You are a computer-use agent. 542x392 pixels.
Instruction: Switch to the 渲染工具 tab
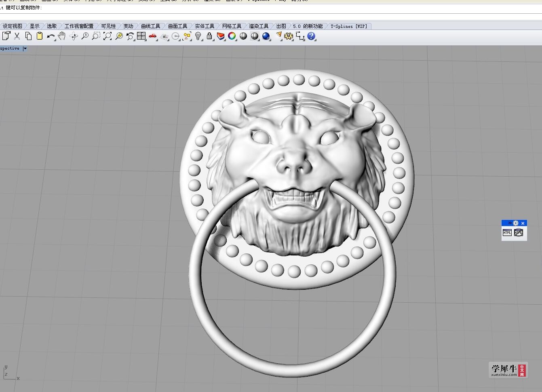click(259, 26)
